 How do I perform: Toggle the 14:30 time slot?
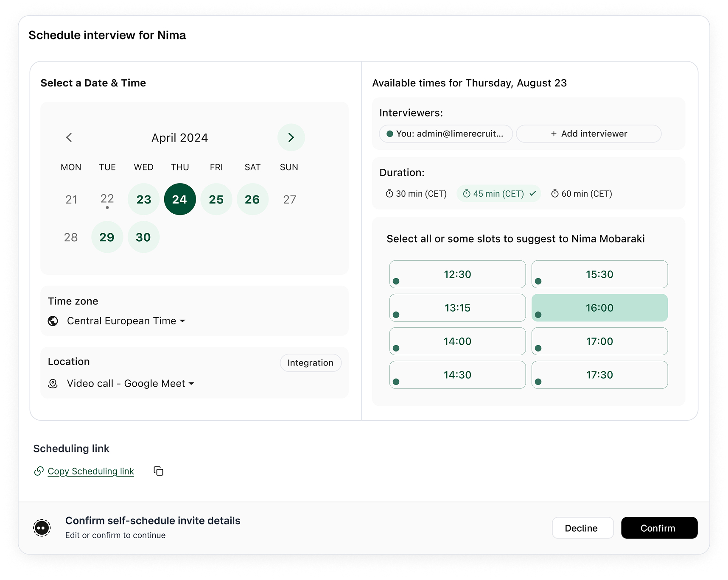click(x=458, y=375)
